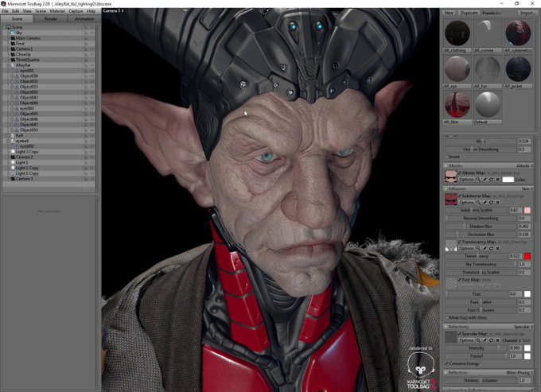
Task: Enable Mask Fuzz with Gloss
Action: (447, 317)
